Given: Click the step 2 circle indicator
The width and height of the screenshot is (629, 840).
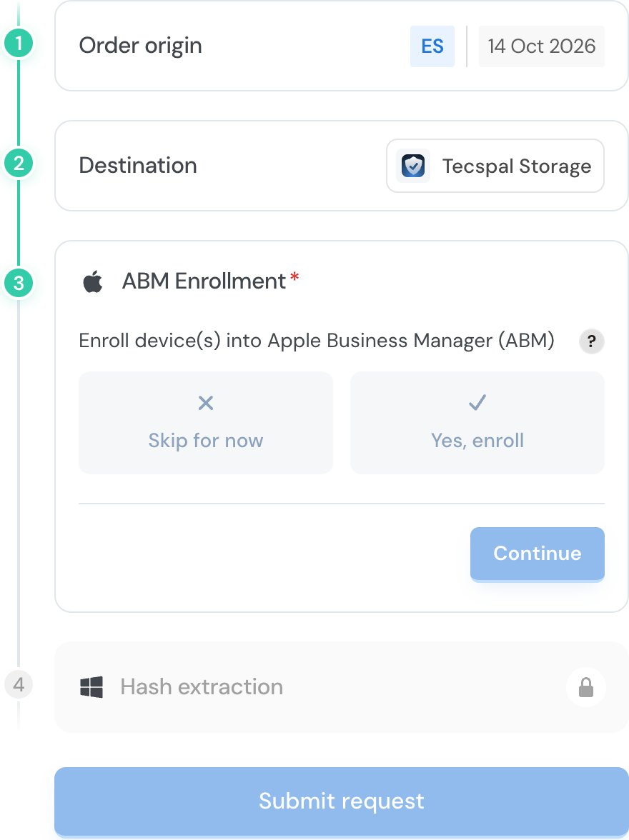Looking at the screenshot, I should pyautogui.click(x=19, y=163).
